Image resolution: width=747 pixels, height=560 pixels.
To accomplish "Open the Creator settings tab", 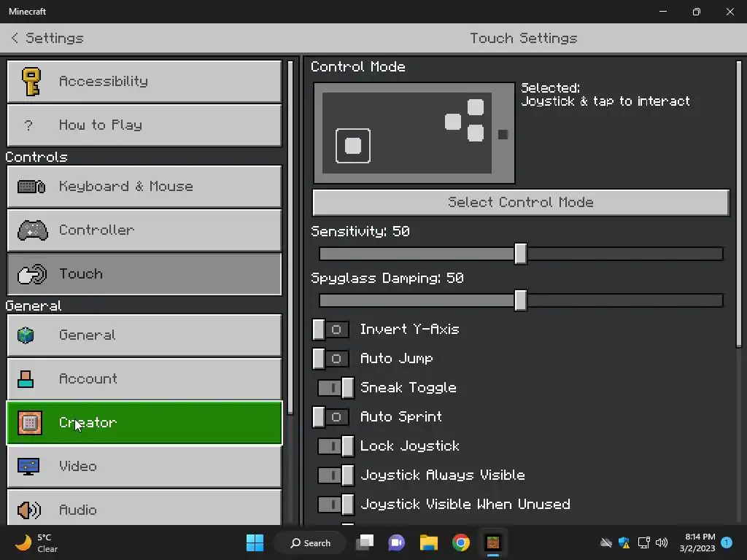I will pos(144,423).
